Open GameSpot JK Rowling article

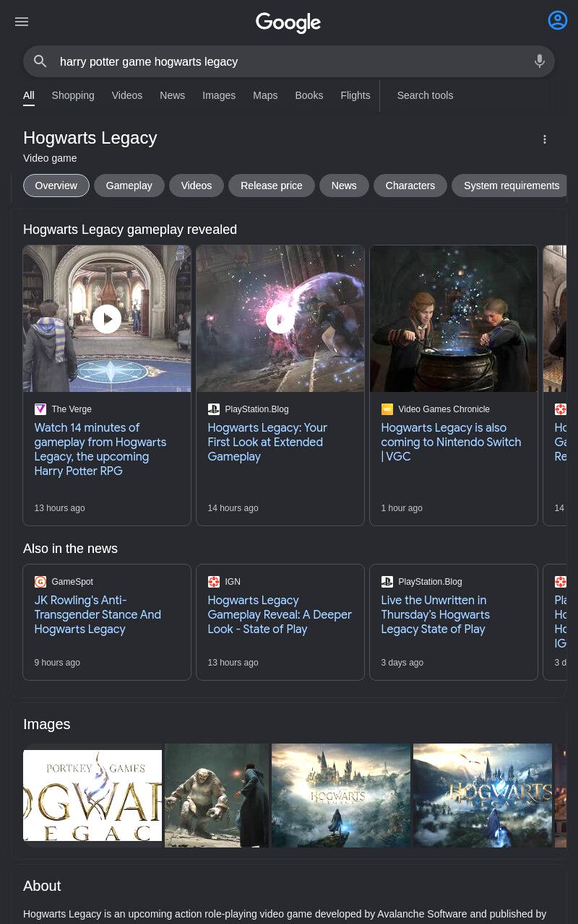(98, 614)
